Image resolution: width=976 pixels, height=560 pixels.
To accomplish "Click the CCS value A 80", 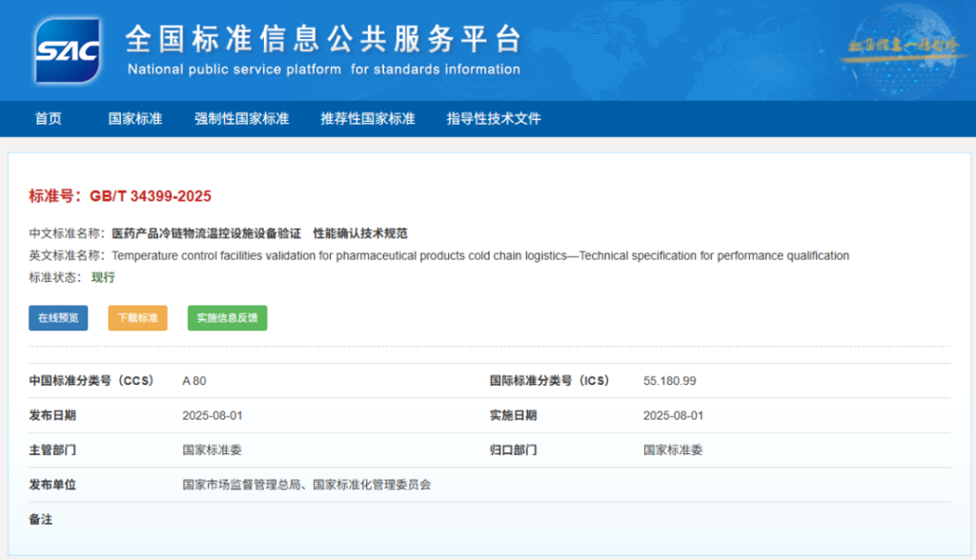I will coord(194,381).
